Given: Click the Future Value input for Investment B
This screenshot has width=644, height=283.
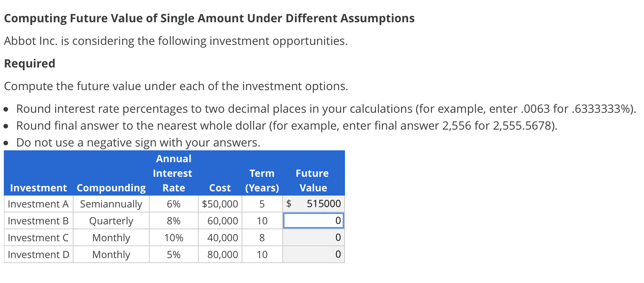Looking at the screenshot, I should click(312, 220).
